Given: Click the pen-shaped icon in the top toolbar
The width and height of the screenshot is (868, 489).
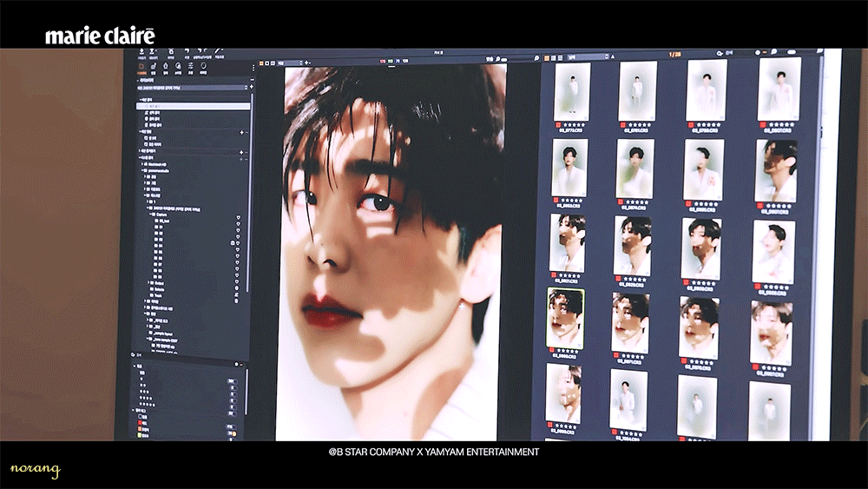Looking at the screenshot, I should point(217,51).
